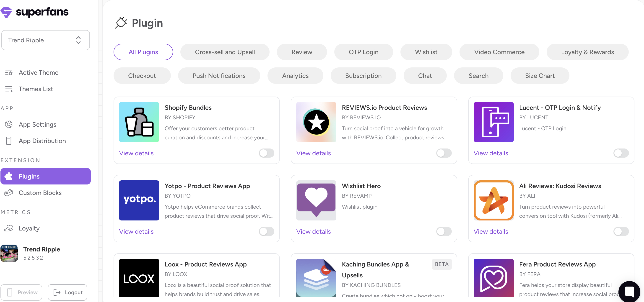This screenshot has height=302, width=644.
Task: Switch on Lucent OTP Login toggle
Action: pos(621,153)
